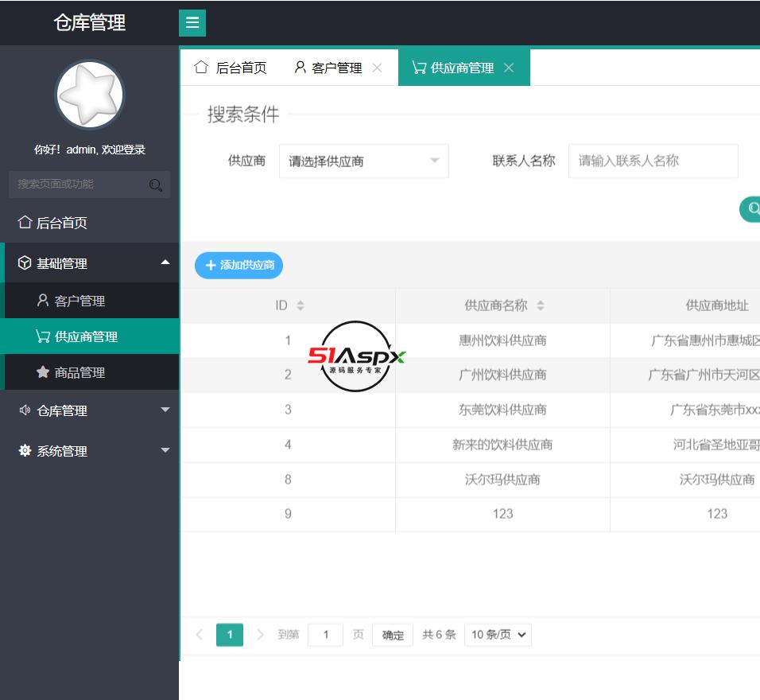Go to previous page arrow
The height and width of the screenshot is (700, 760).
[x=200, y=635]
